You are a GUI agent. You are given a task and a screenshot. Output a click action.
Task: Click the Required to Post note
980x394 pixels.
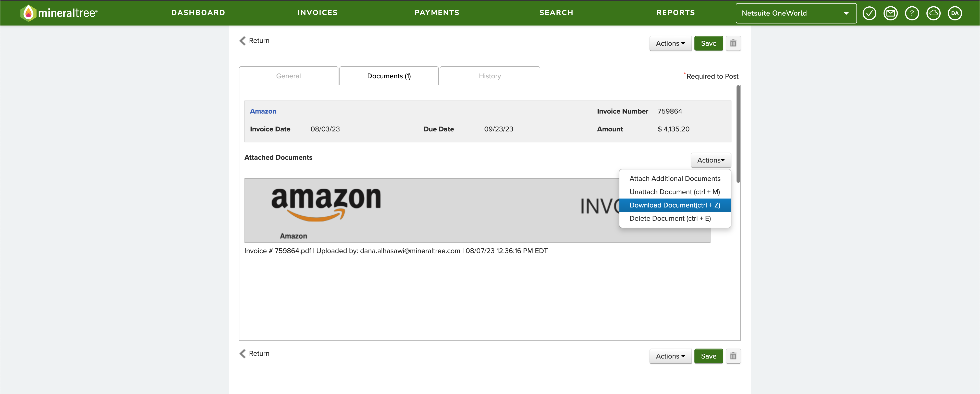[x=711, y=76]
